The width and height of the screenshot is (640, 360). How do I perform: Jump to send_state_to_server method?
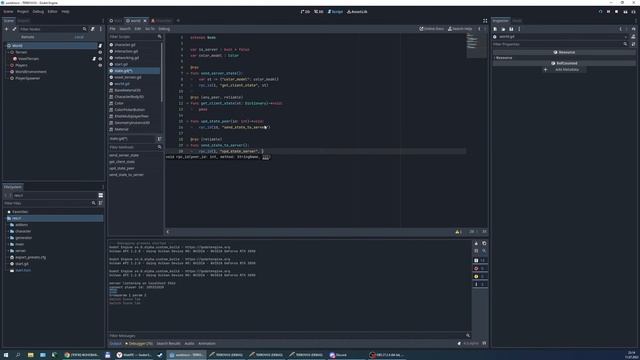pyautogui.click(x=126, y=175)
